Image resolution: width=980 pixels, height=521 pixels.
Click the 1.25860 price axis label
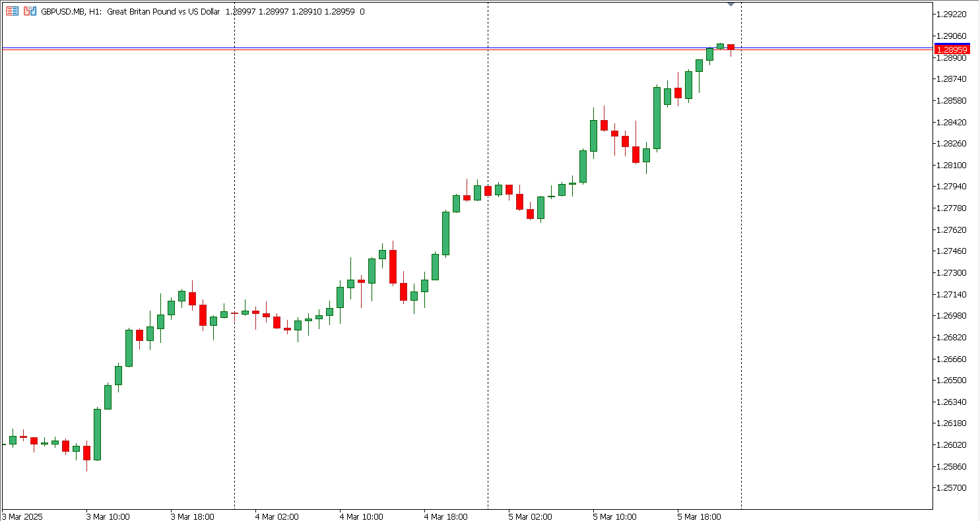pyautogui.click(x=951, y=467)
